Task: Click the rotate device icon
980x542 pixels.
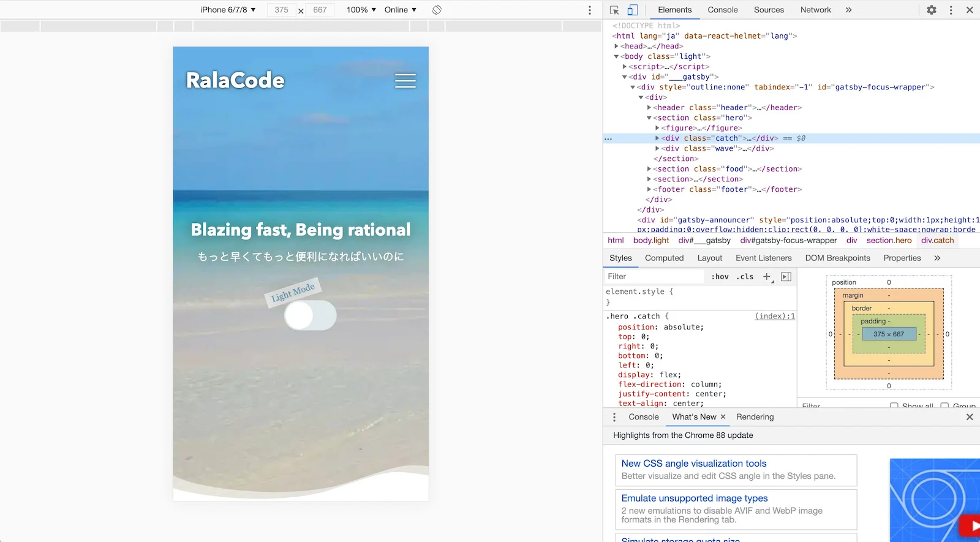Action: (x=437, y=10)
